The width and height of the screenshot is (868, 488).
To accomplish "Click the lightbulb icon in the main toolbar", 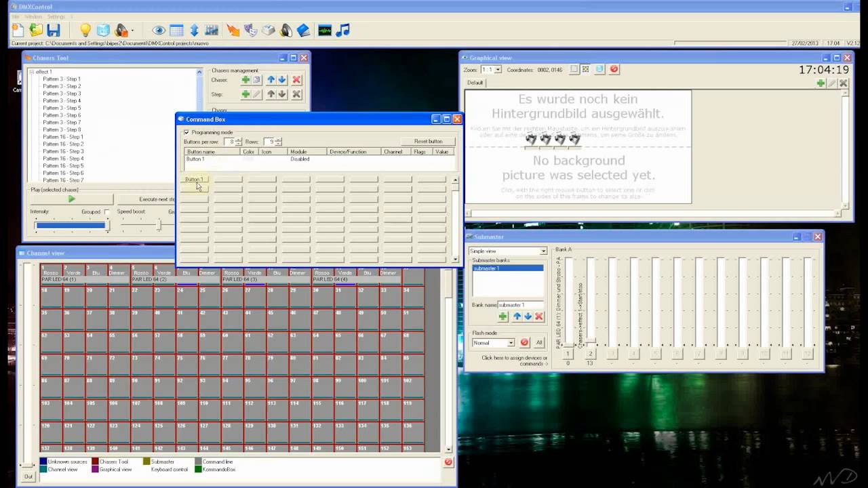I will [85, 30].
